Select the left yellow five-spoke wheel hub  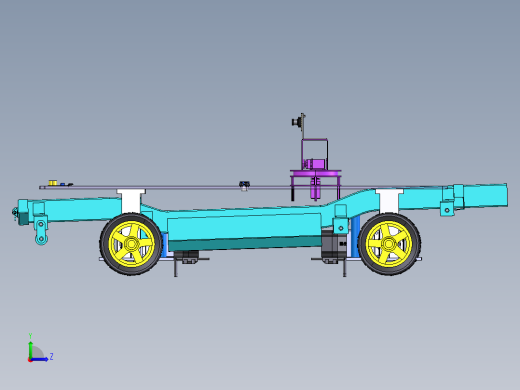[132, 244]
